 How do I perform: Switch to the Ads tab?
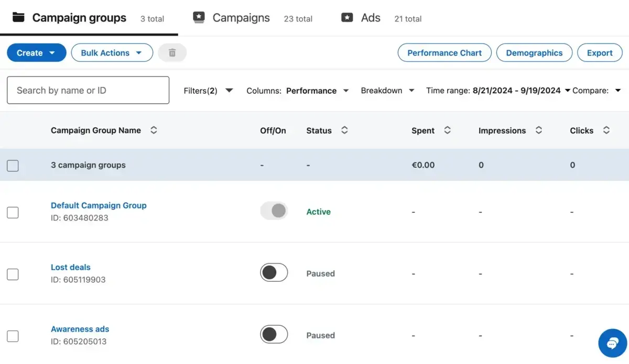pyautogui.click(x=370, y=17)
